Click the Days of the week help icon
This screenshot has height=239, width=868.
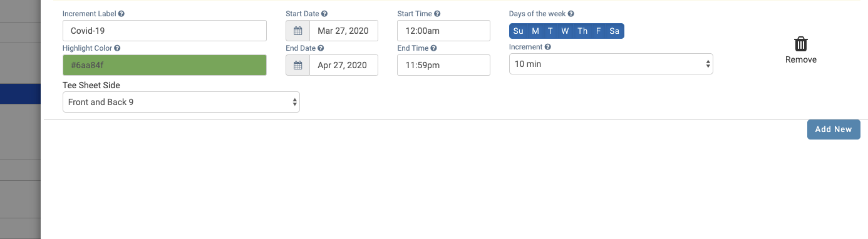[571, 14]
